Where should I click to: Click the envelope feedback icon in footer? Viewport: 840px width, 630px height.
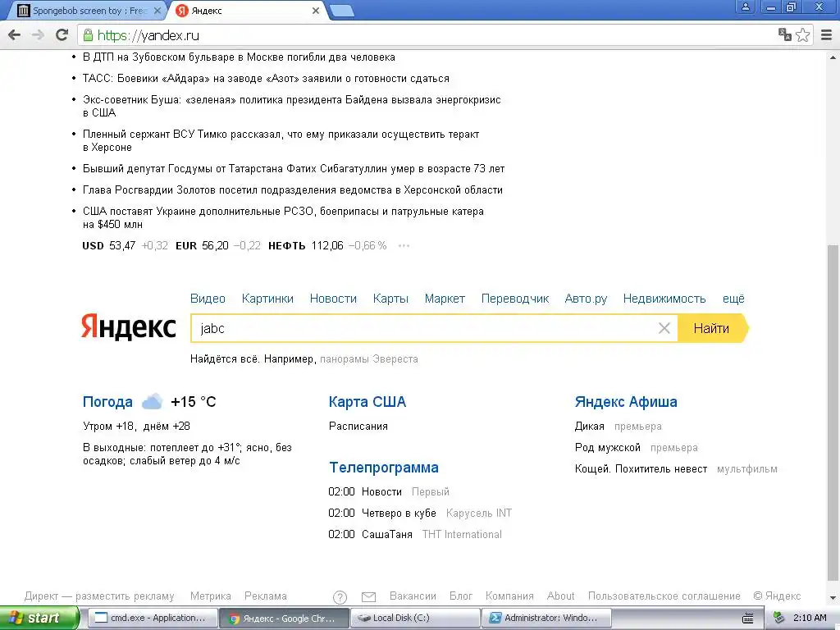pos(368,597)
